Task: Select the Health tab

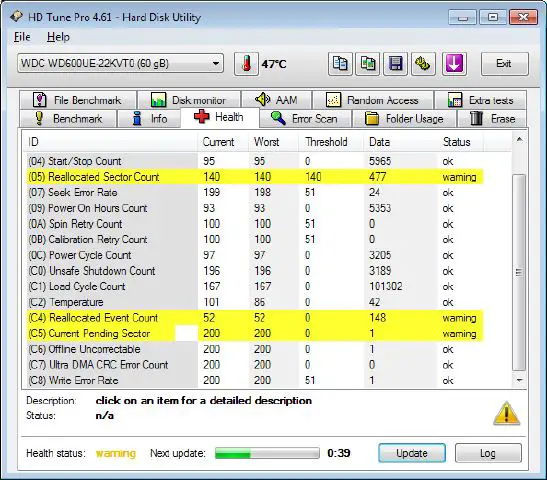Action: pos(219,117)
